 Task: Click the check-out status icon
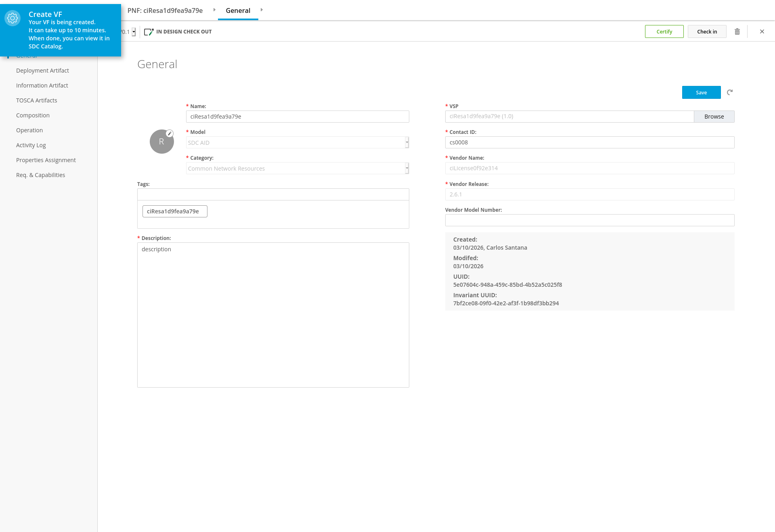149,32
